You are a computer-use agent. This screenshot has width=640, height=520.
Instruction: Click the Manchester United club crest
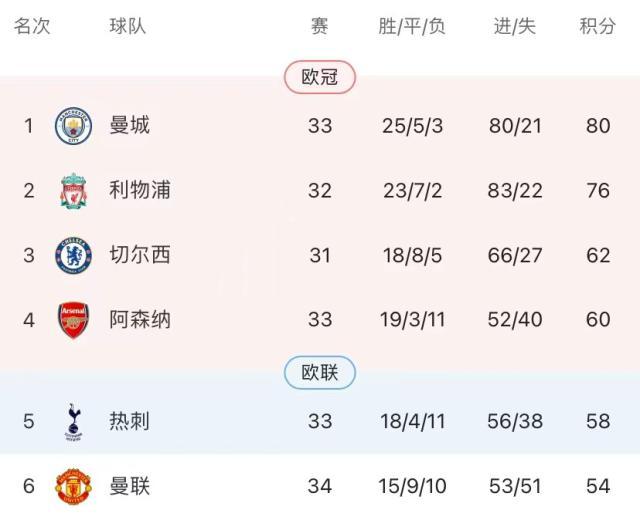click(73, 486)
